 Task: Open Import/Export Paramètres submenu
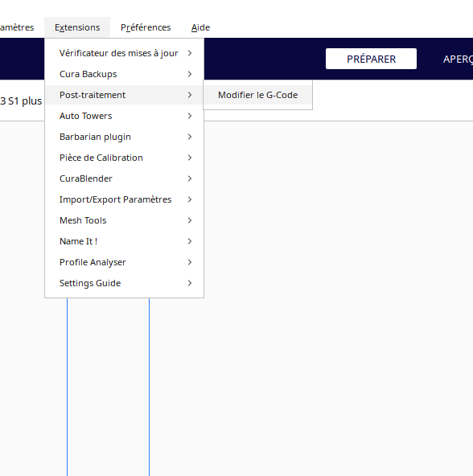coord(124,199)
